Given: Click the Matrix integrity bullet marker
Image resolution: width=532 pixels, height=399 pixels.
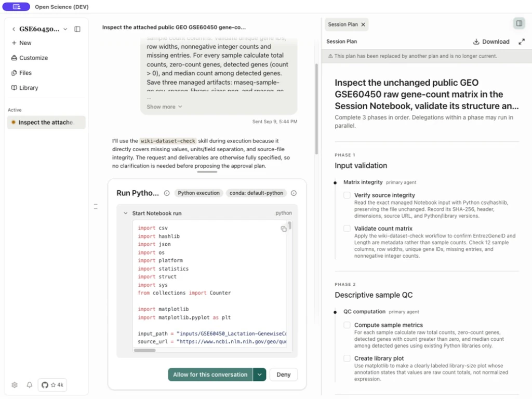Looking at the screenshot, I should (x=335, y=182).
